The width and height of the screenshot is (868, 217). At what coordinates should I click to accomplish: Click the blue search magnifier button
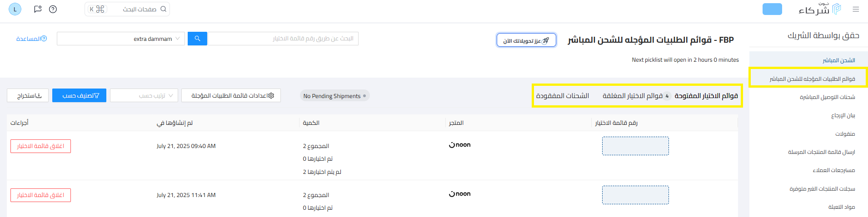[x=197, y=39]
